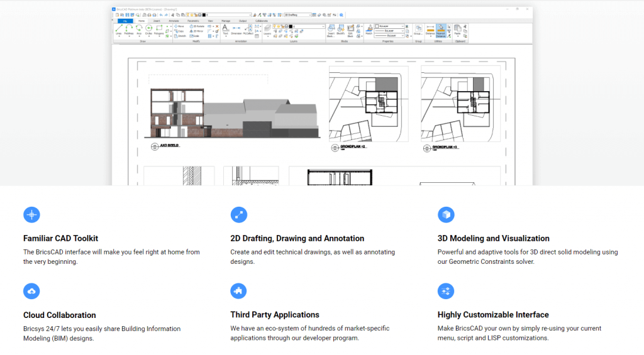Click the Highly Customizable Interface sliders icon
The width and height of the screenshot is (644, 355).
point(446,291)
